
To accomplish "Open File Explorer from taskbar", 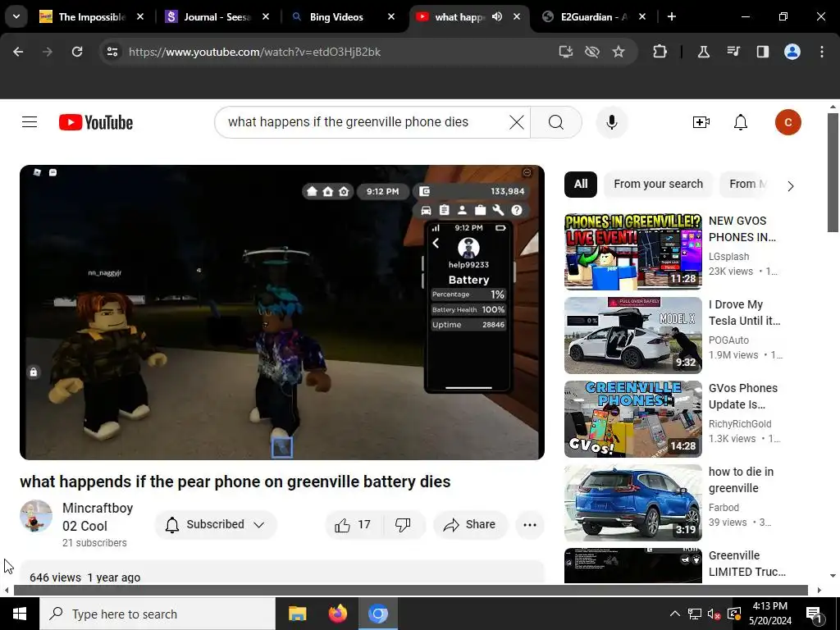I will [297, 614].
